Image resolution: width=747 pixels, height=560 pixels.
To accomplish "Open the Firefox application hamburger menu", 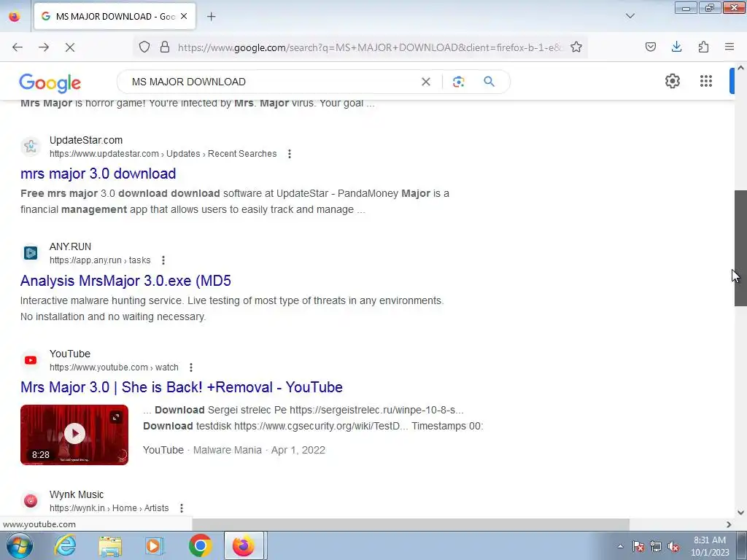I will (729, 47).
